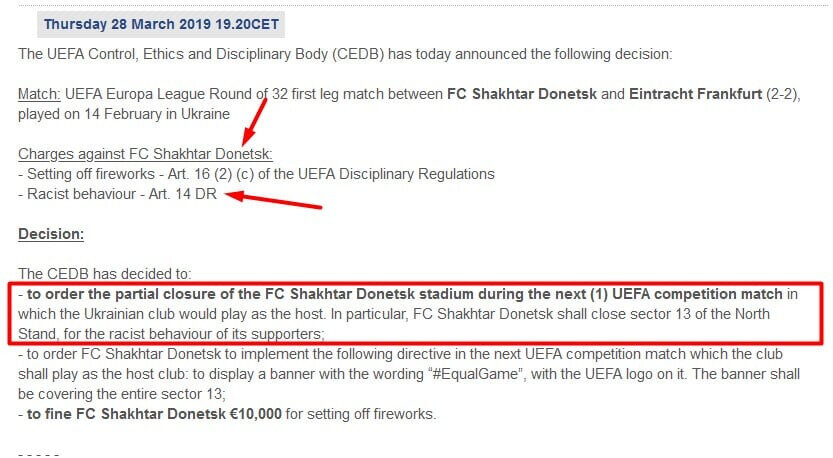Image resolution: width=833 pixels, height=458 pixels.
Task: Click the dashed separator below the fine line
Action: tap(39, 454)
